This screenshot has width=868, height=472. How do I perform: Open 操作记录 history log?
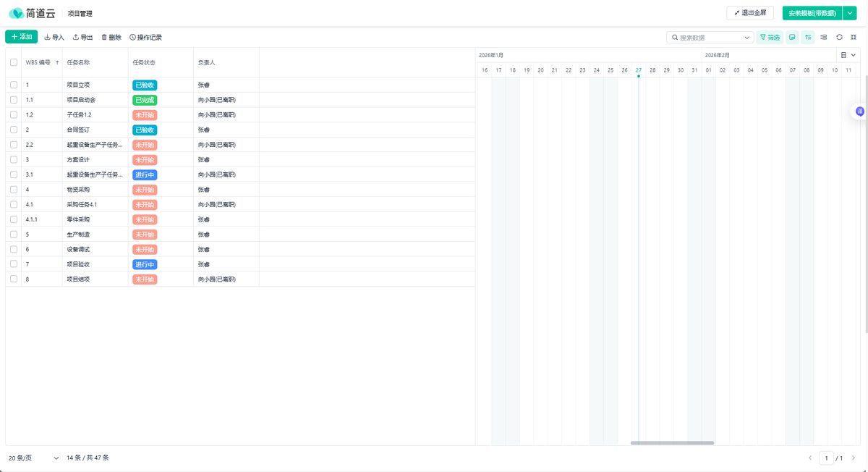(145, 37)
